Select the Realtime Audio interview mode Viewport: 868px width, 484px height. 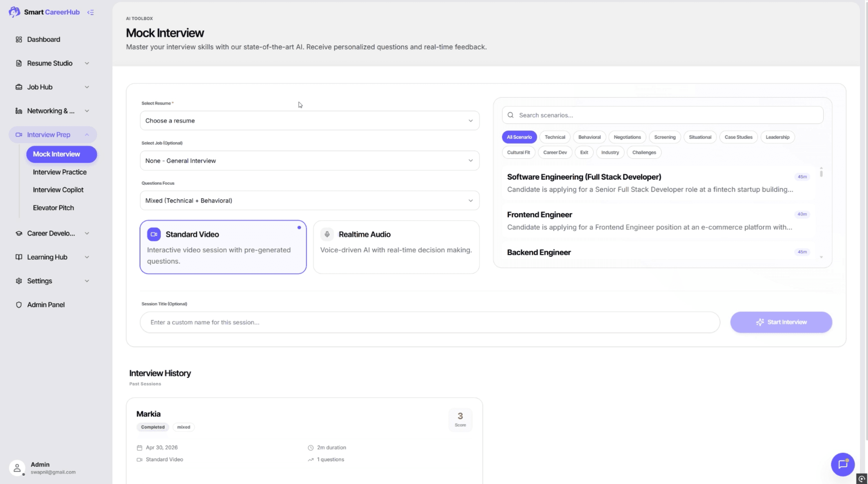(396, 247)
